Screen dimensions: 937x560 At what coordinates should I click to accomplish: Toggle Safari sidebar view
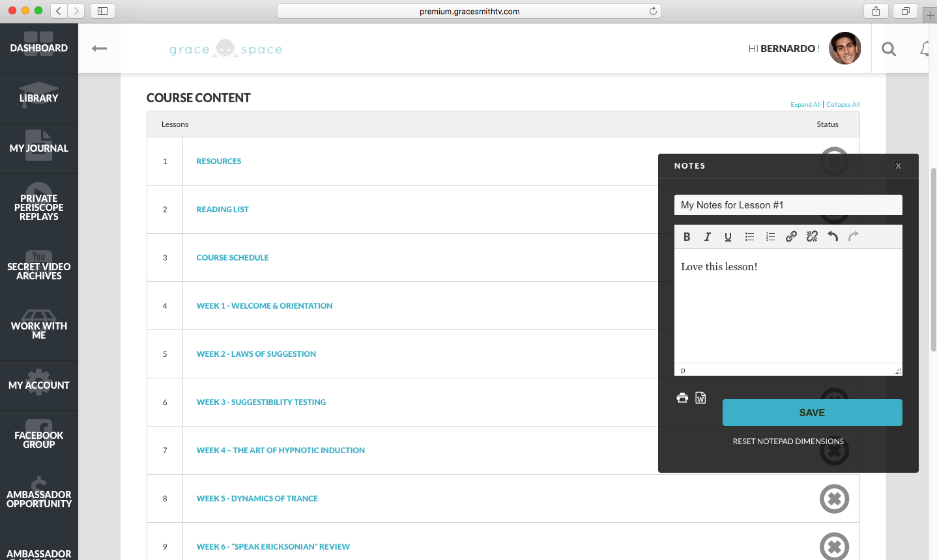click(x=102, y=11)
